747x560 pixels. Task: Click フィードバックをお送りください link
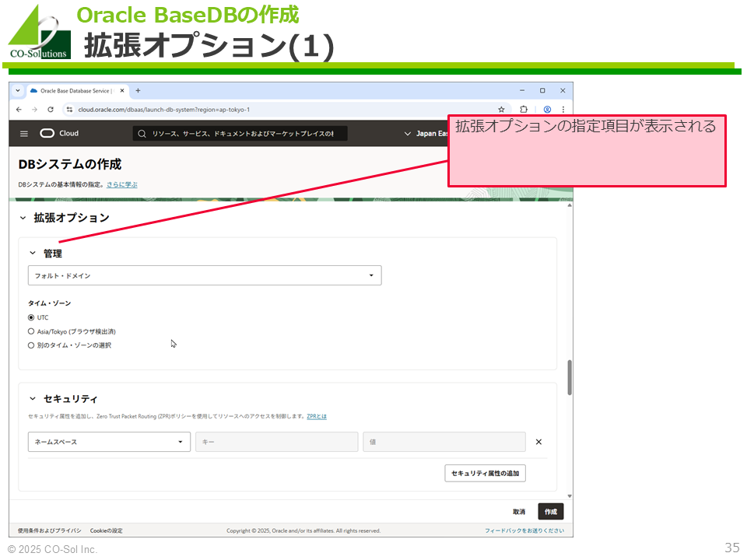coord(524,531)
